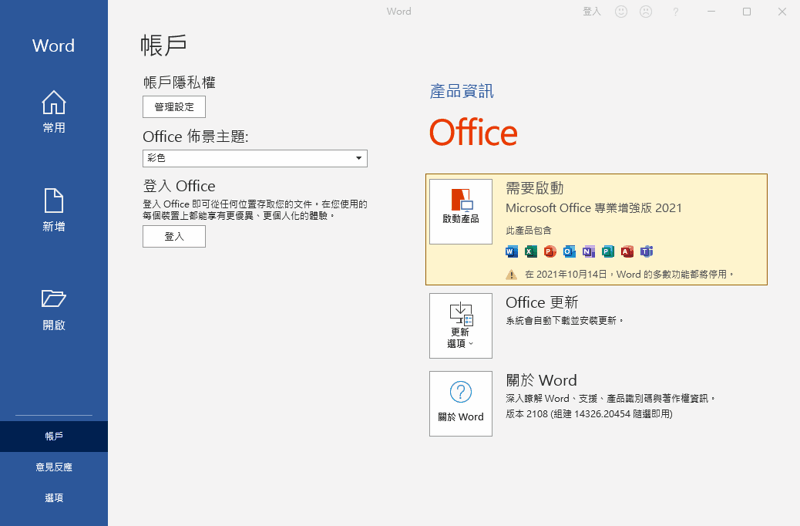Click the yellow warning triangle icon
800x526 pixels.
point(511,275)
